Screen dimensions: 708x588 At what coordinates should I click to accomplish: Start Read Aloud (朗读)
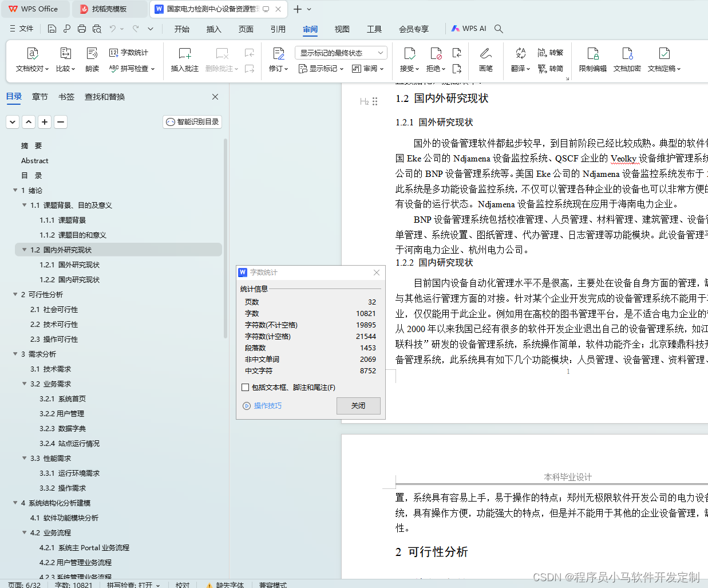pos(92,60)
